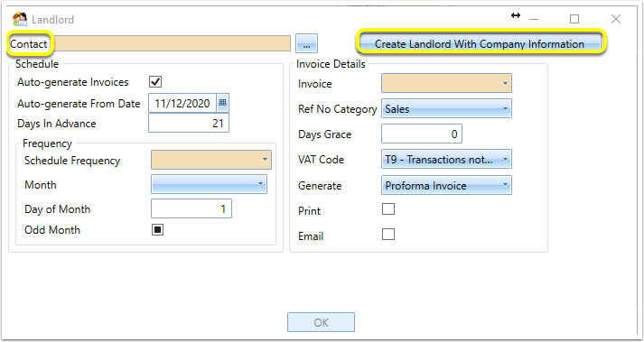Enable the Print checkbox
This screenshot has width=644, height=342.
point(388,209)
